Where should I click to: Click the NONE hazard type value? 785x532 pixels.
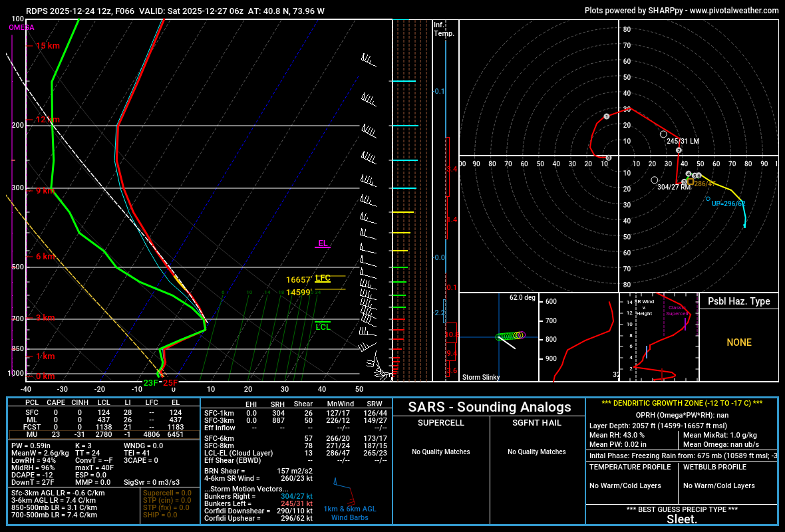coord(738,342)
